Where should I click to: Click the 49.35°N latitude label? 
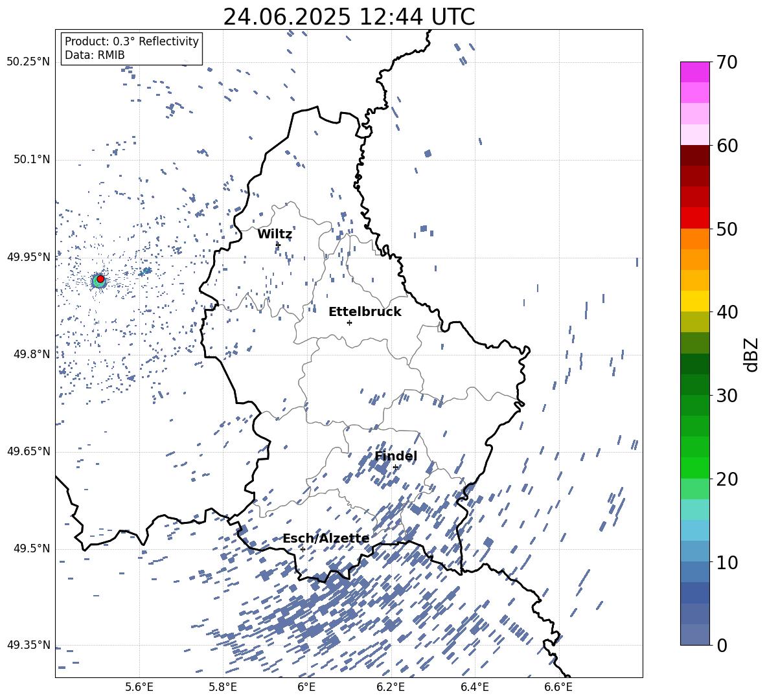(29, 645)
